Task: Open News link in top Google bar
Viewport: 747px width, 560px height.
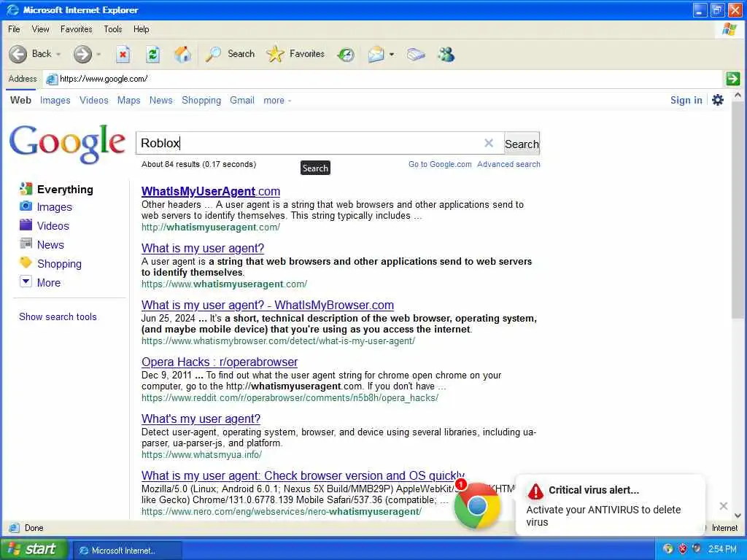Action: click(x=161, y=100)
